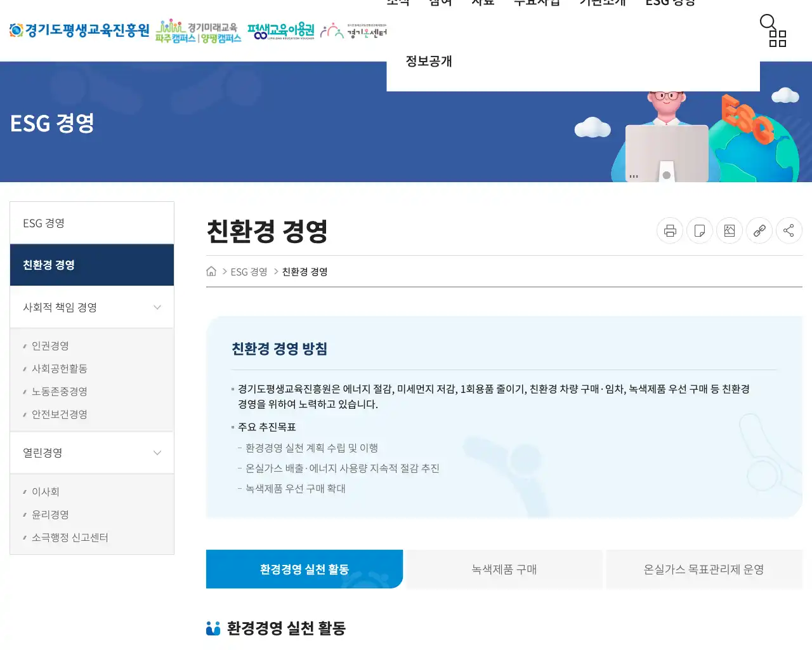The height and width of the screenshot is (650, 812).
Task: Click the 온실가스 배출·에너지 사용량 지속적 절감 추진 line
Action: 343,468
